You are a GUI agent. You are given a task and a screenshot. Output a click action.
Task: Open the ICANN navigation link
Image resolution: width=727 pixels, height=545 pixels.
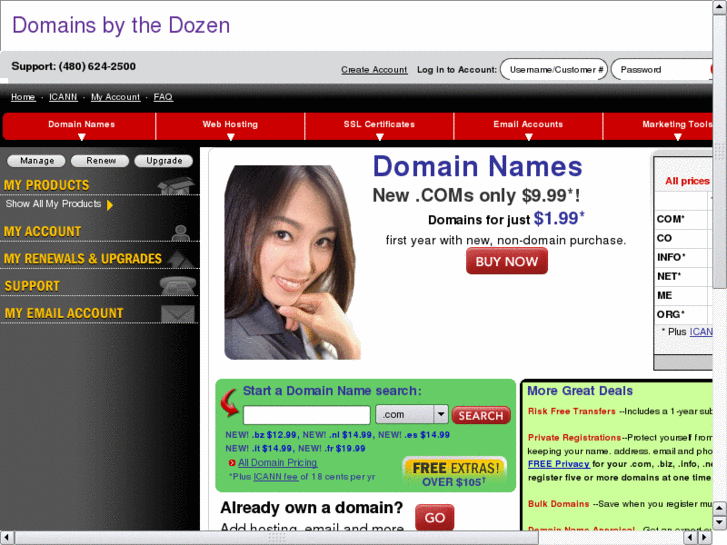click(x=63, y=97)
